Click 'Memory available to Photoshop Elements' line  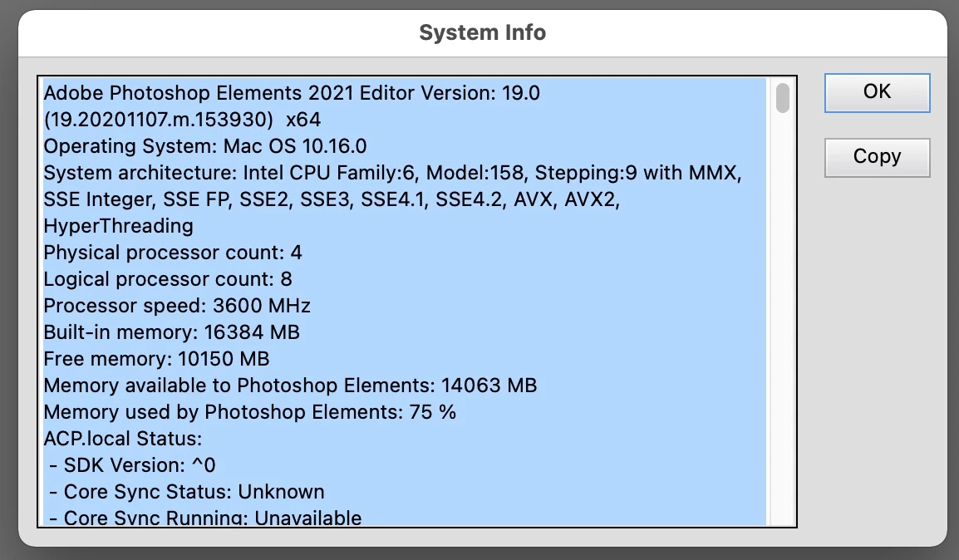coord(290,386)
